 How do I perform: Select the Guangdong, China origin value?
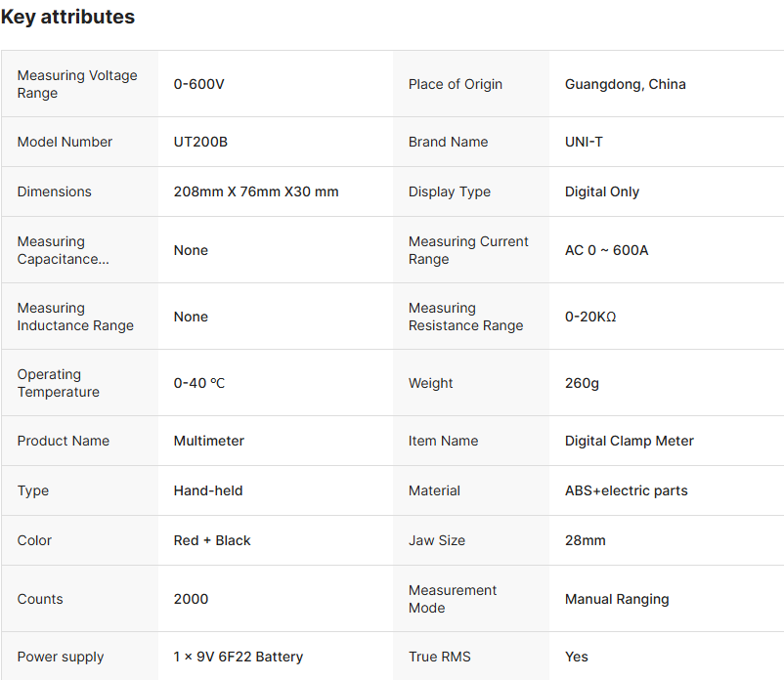coord(625,84)
